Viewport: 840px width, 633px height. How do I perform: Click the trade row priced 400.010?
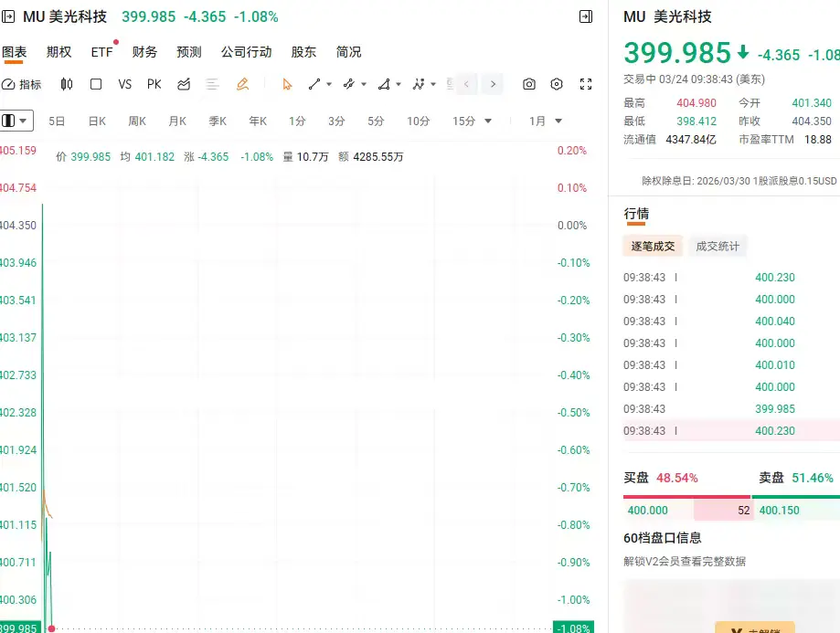(x=731, y=364)
